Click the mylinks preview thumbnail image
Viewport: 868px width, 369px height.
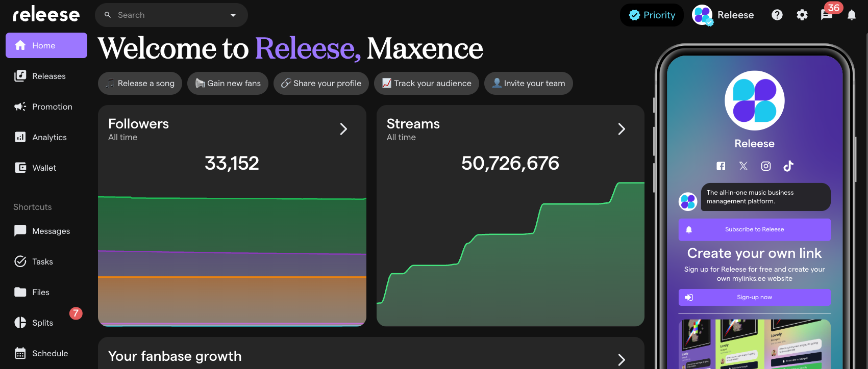coord(755,344)
